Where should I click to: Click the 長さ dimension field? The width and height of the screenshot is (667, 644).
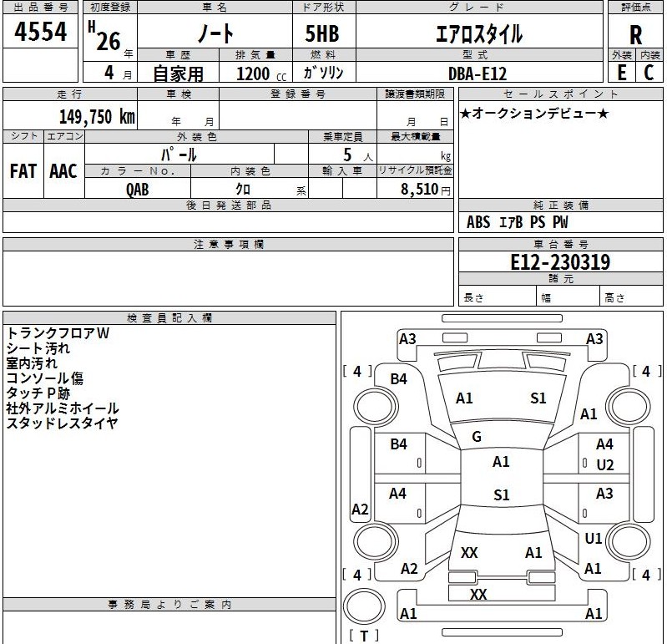pyautogui.click(x=498, y=296)
